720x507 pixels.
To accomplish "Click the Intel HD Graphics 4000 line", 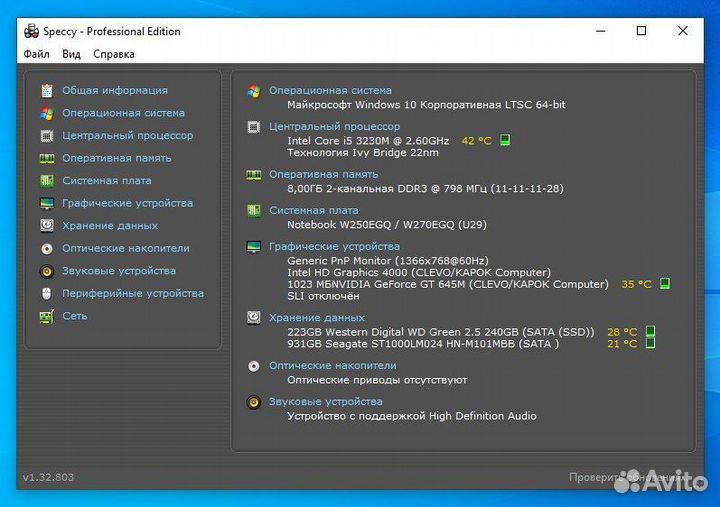I will pos(419,272).
